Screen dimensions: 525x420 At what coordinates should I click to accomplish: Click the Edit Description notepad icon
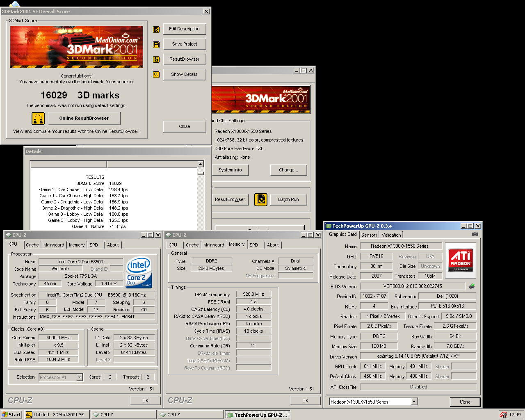pos(156,29)
